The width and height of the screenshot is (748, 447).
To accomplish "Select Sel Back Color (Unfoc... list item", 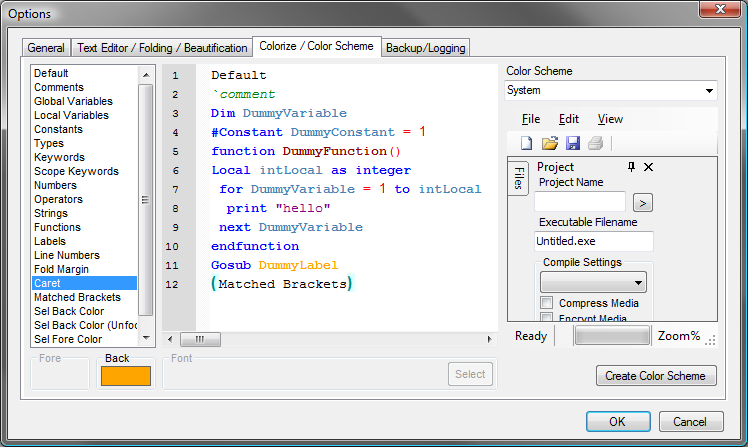I will pos(85,325).
